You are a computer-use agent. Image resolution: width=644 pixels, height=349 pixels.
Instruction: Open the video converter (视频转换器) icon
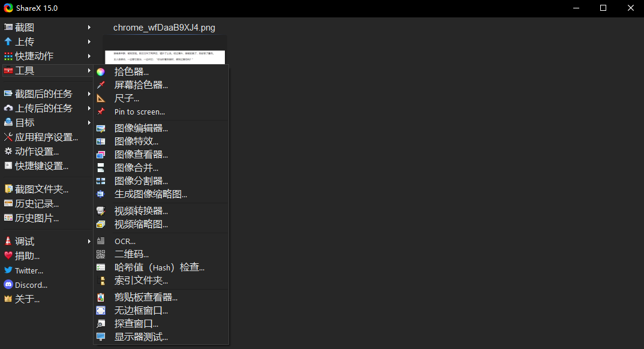click(x=101, y=211)
